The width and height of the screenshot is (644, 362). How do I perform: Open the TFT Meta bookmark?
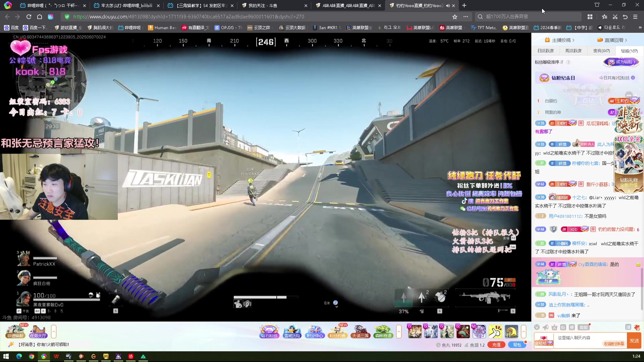[x=483, y=28]
